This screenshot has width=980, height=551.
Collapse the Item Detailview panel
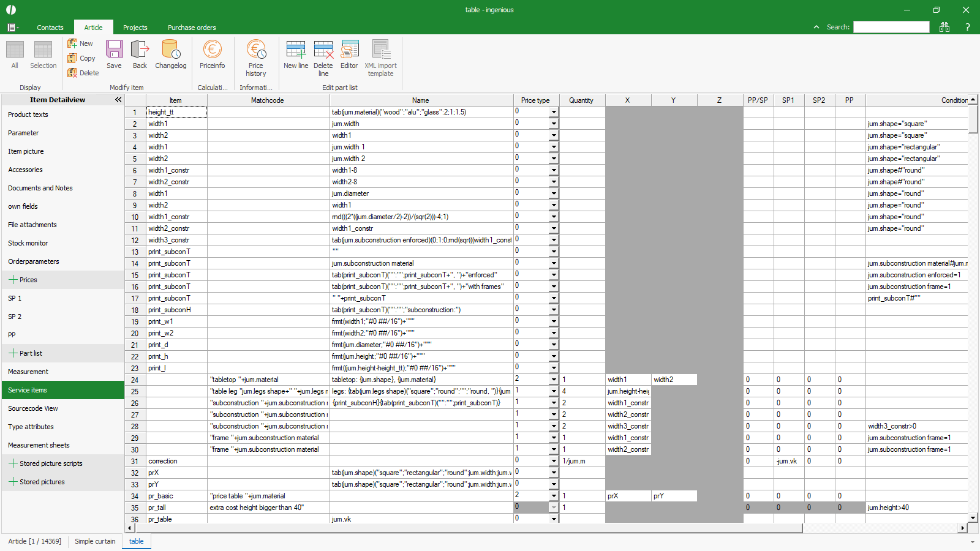[x=118, y=100]
